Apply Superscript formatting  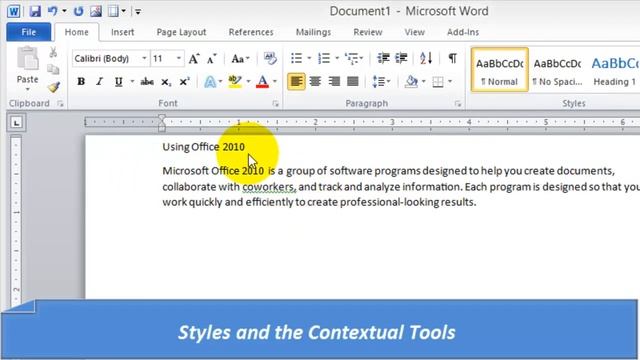[x=184, y=82]
